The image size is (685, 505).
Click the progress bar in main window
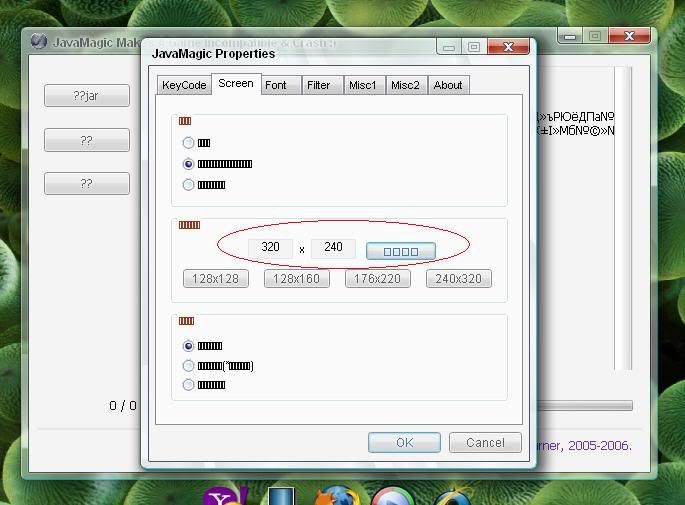click(x=585, y=406)
